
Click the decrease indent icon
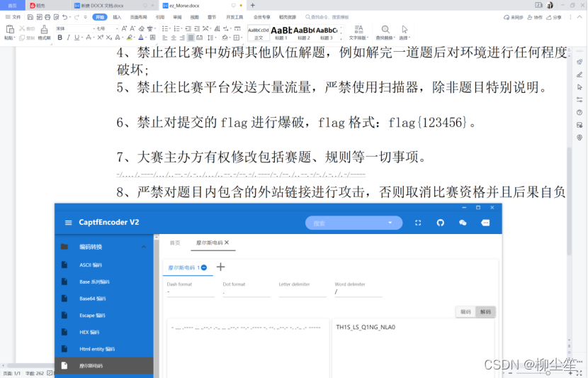click(x=188, y=28)
